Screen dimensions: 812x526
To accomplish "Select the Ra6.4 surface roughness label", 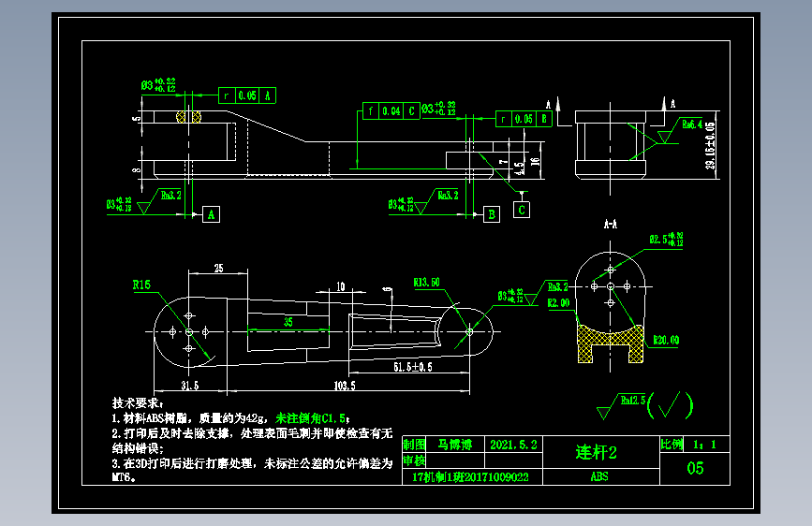I will (x=692, y=124).
